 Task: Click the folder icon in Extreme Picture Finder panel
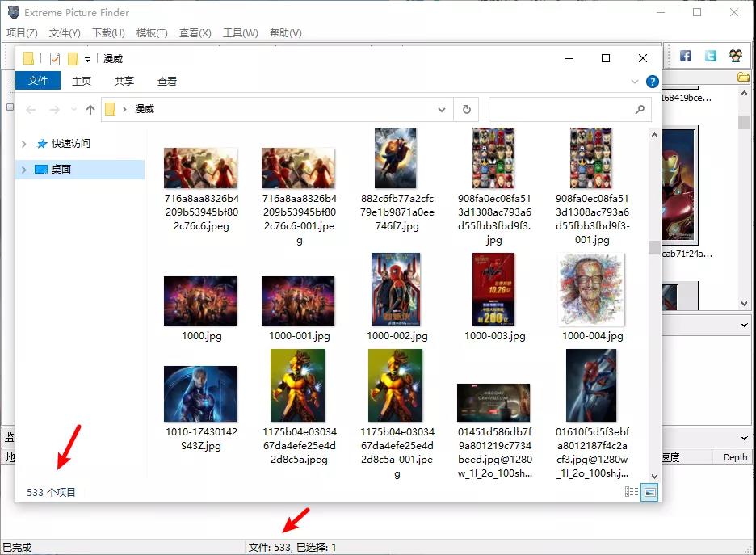coord(743,77)
